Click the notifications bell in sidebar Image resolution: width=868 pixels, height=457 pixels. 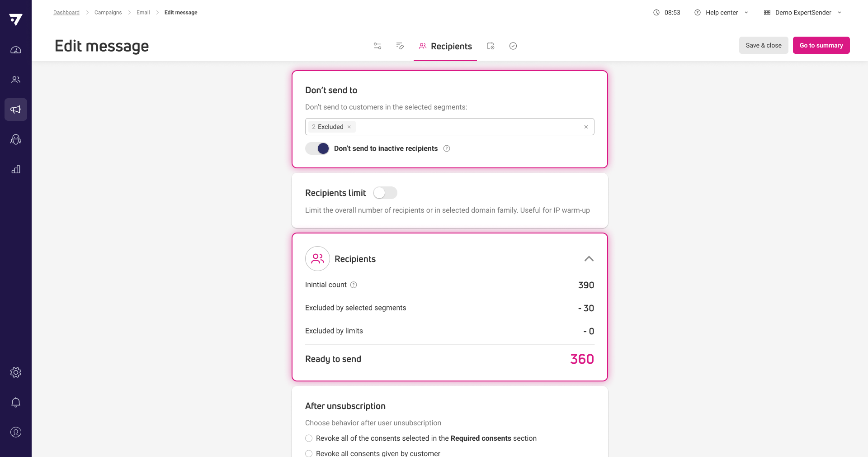pos(16,402)
